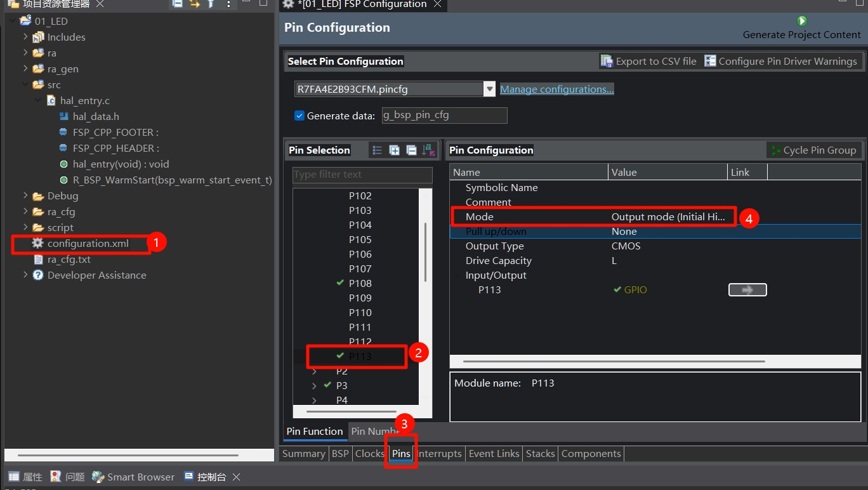Open the explorer filter funnel icon

click(x=211, y=4)
